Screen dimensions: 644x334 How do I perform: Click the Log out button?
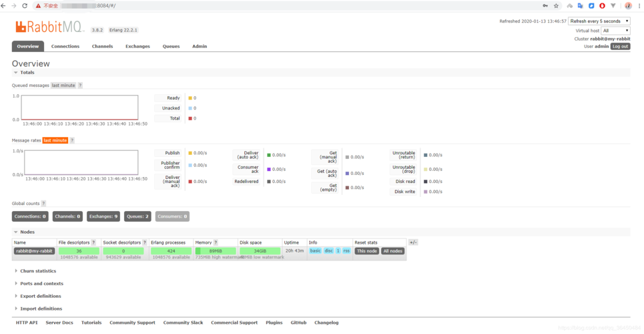[x=620, y=47]
